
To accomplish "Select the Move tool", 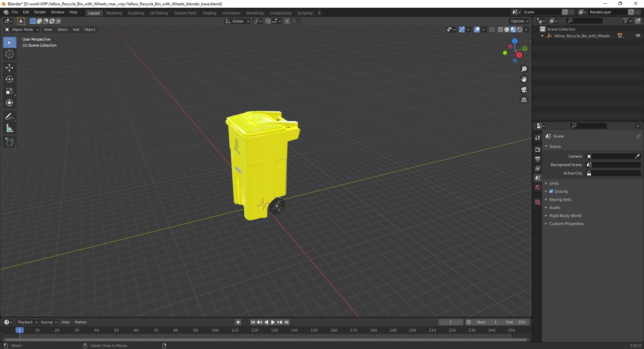I will point(9,68).
